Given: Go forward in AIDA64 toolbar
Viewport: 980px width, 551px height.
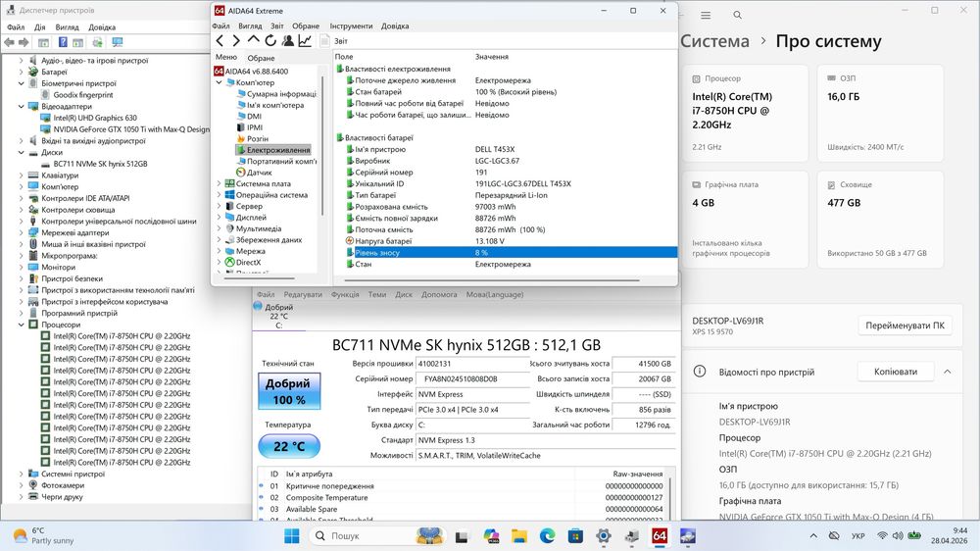Looking at the screenshot, I should click(236, 40).
